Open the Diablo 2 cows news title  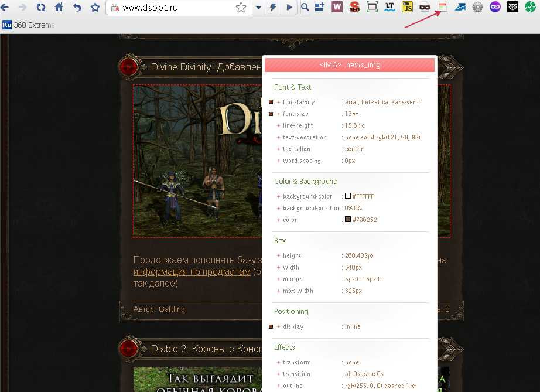point(206,349)
